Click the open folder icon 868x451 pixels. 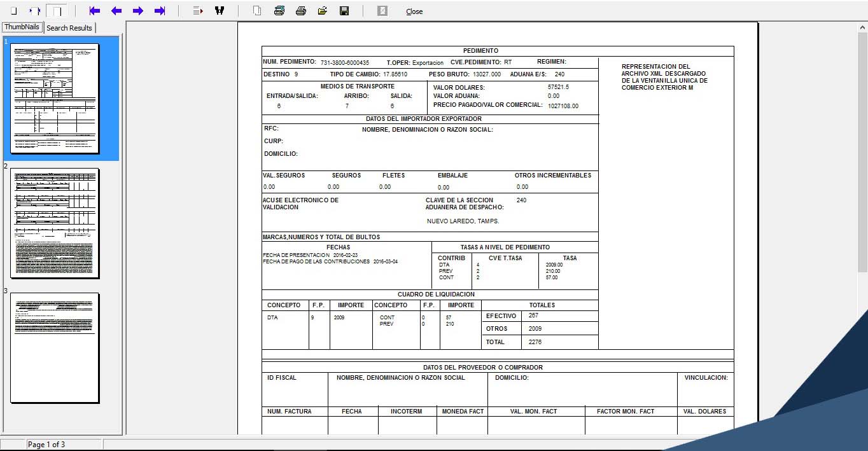[323, 11]
